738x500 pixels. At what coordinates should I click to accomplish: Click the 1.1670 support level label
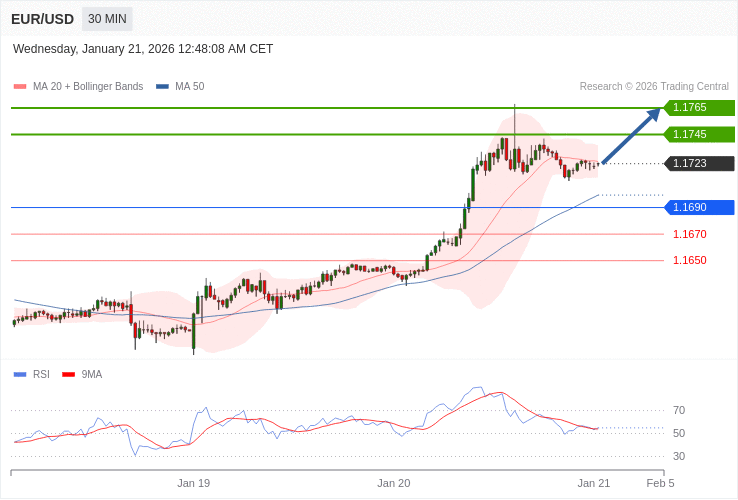click(689, 234)
